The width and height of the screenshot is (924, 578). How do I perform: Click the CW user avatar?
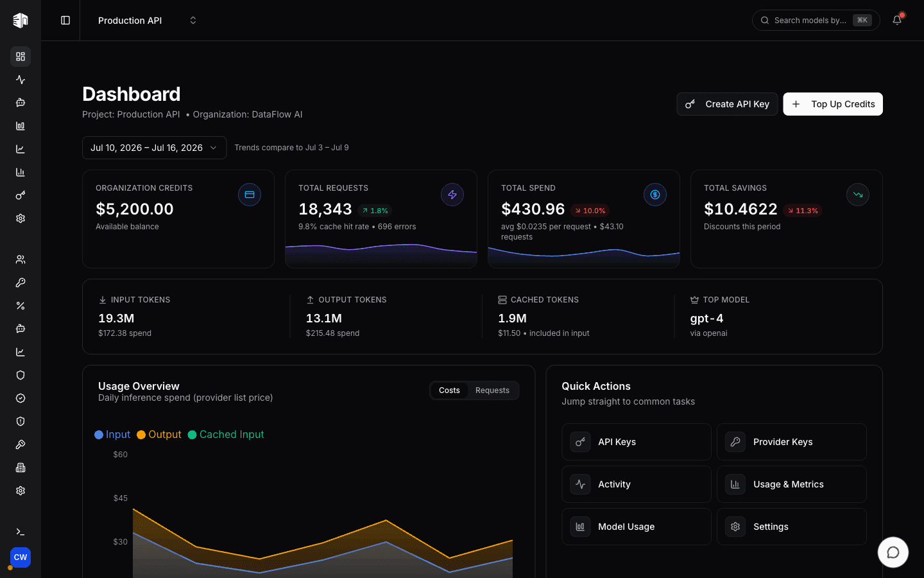click(x=21, y=557)
